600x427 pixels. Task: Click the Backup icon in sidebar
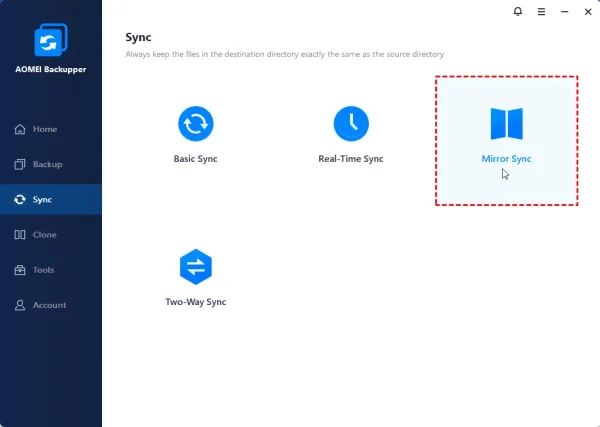20,165
